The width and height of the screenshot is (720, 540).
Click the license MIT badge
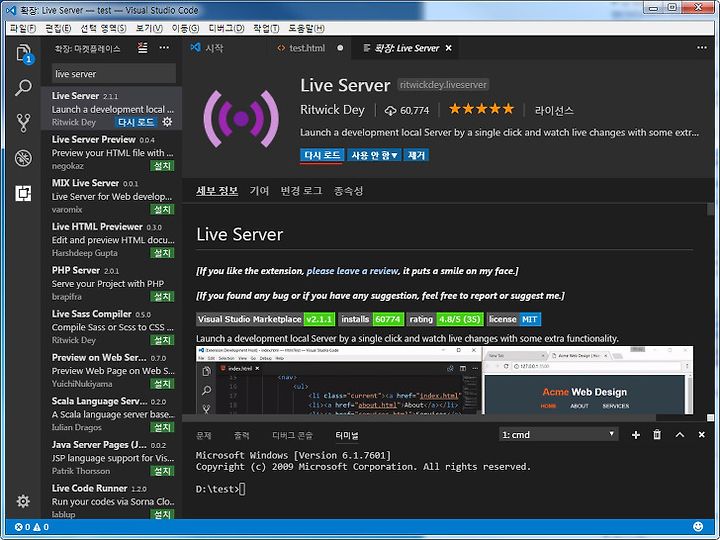tap(514, 319)
